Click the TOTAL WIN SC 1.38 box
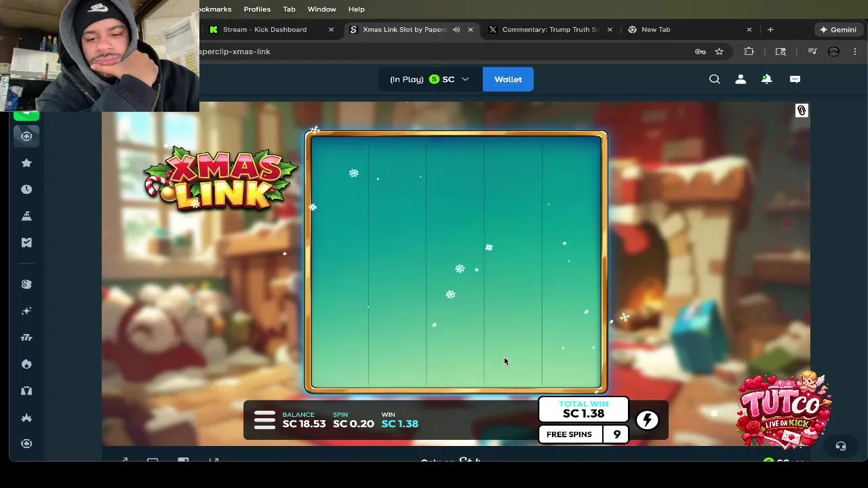The image size is (868, 488). click(x=584, y=409)
